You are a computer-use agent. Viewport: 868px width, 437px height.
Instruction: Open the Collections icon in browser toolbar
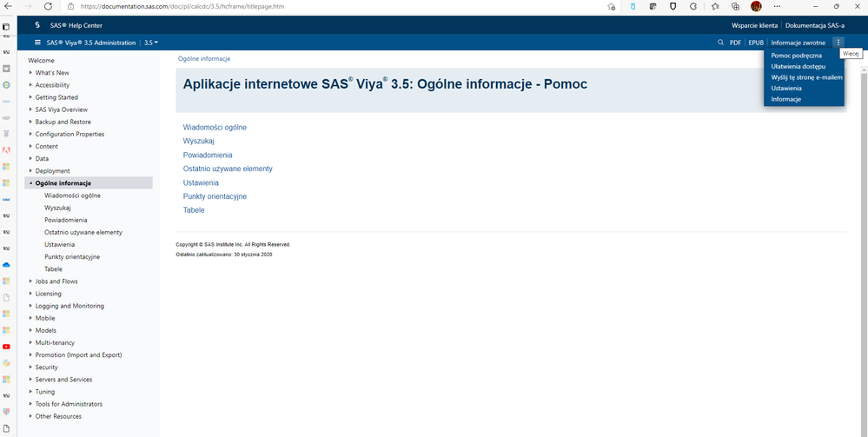[735, 6]
